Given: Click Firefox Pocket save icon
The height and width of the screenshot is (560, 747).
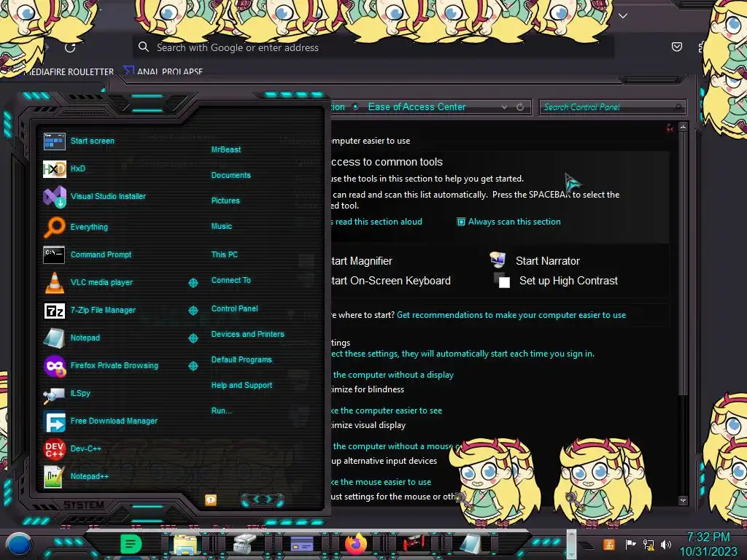Looking at the screenshot, I should [x=676, y=47].
